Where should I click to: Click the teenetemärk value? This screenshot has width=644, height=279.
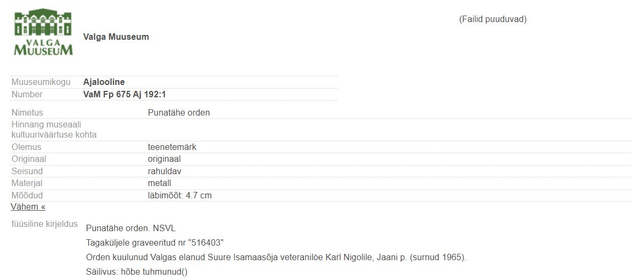coord(172,147)
